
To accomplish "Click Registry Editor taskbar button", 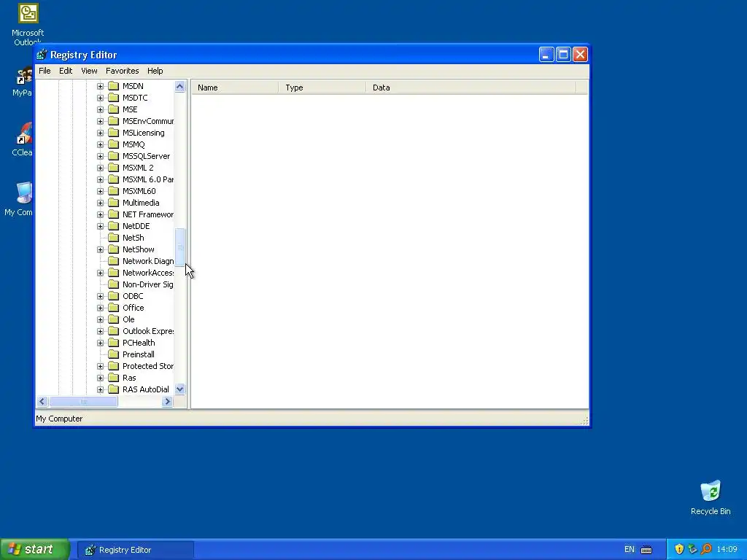I will [x=136, y=550].
